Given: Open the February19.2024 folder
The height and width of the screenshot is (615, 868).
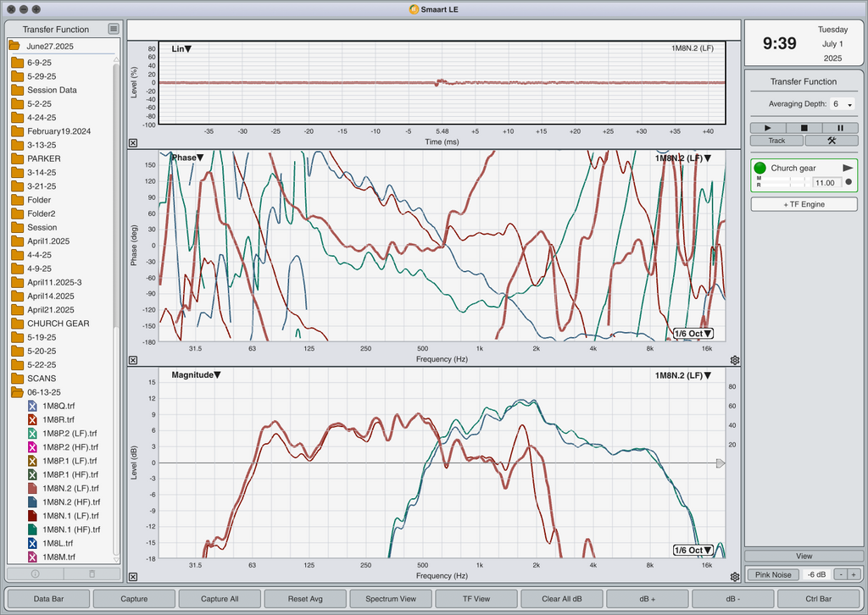Looking at the screenshot, I should (x=51, y=131).
